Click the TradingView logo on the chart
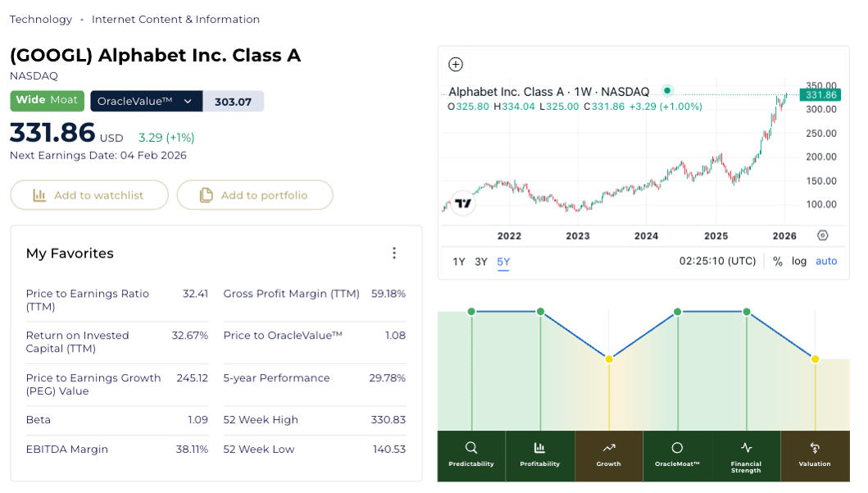 463,203
